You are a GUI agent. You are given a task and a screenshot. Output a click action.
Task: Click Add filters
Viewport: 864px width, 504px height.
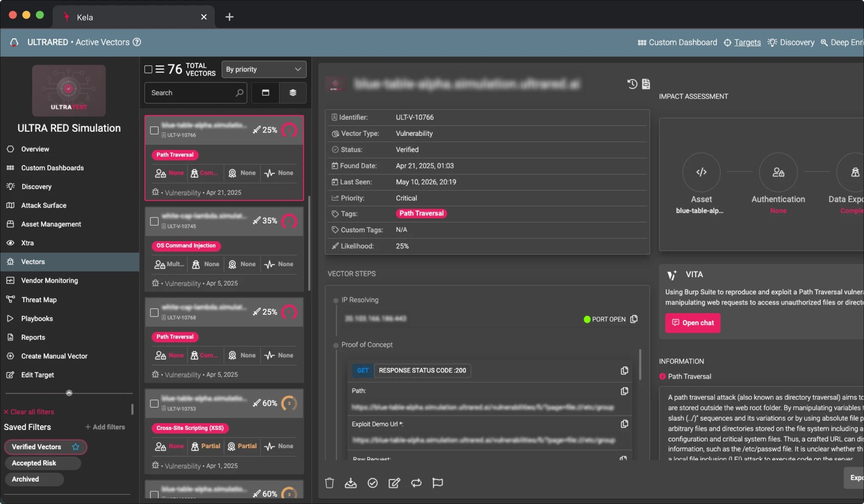[105, 427]
